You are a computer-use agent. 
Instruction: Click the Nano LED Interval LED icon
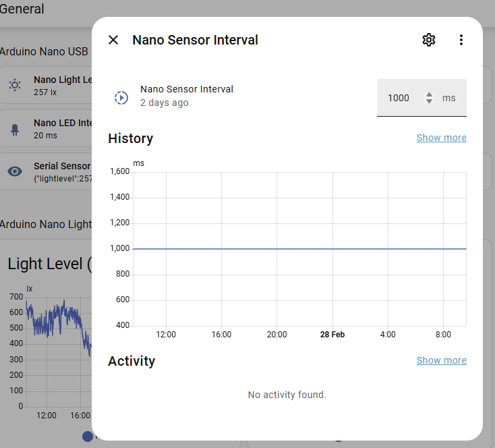pos(15,130)
